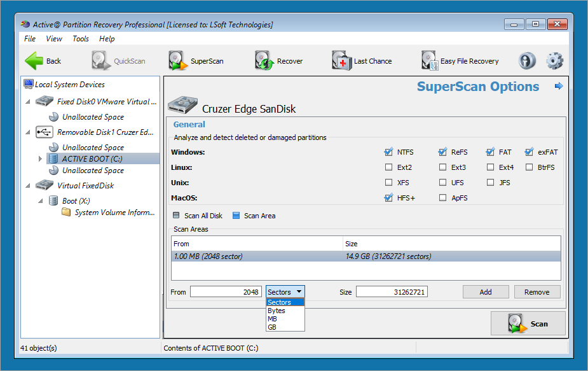588x371 pixels.
Task: Click the From column header
Action: [257, 244]
